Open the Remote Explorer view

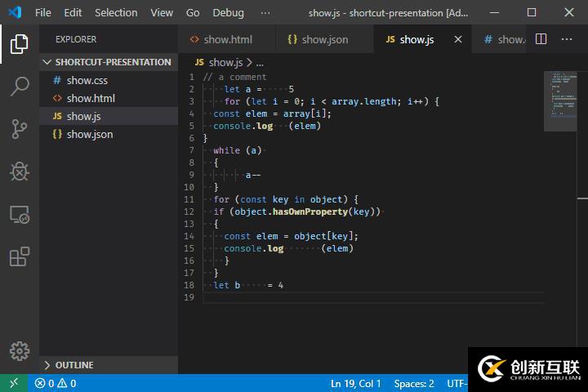[x=19, y=215]
